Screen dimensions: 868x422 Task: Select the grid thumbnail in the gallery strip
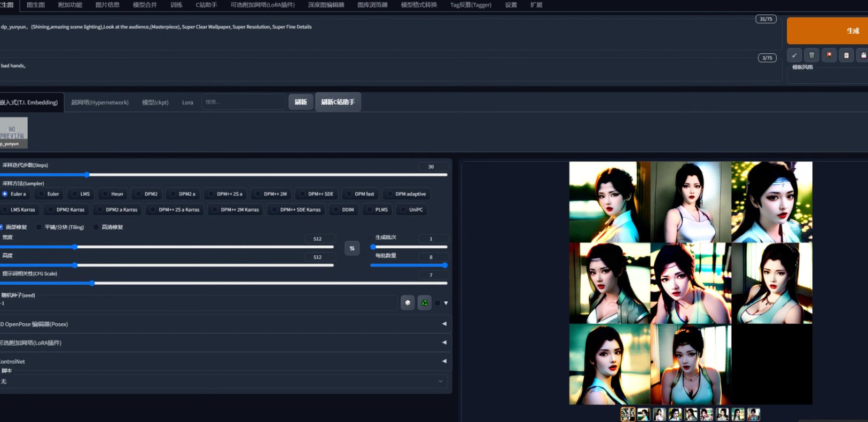click(x=628, y=414)
